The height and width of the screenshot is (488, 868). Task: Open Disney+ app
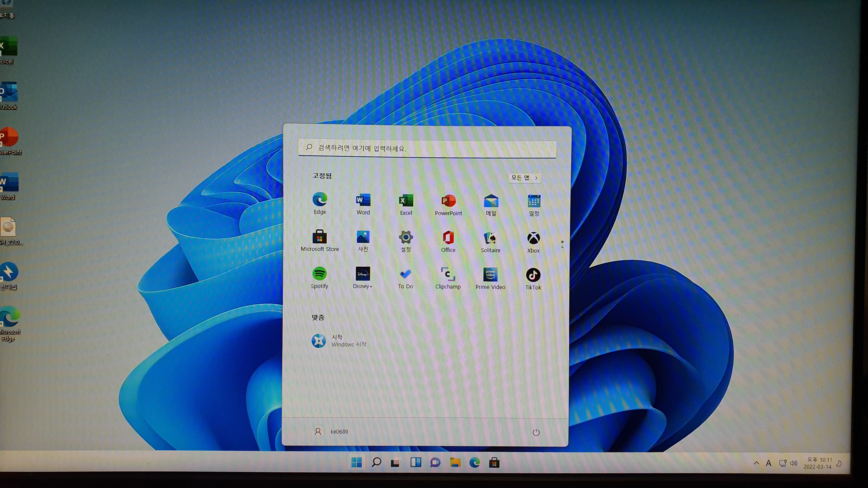tap(363, 278)
